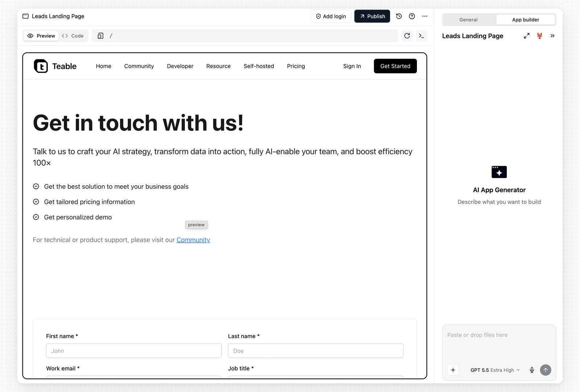Click the AI App Generator sparkle icon
Image resolution: width=580 pixels, height=392 pixels.
(499, 172)
